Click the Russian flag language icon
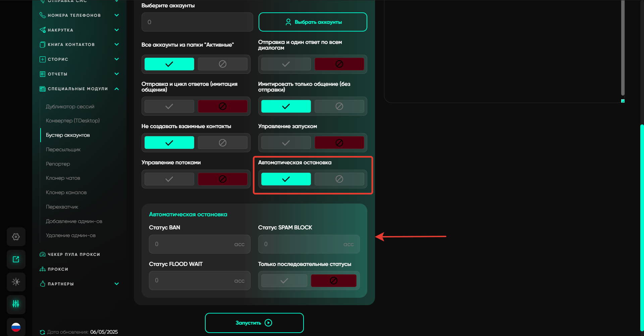The width and height of the screenshot is (644, 336). (x=16, y=327)
